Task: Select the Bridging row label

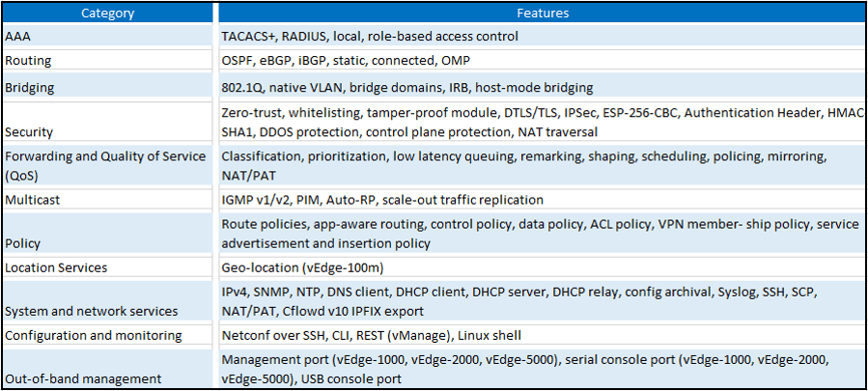Action: coord(109,87)
